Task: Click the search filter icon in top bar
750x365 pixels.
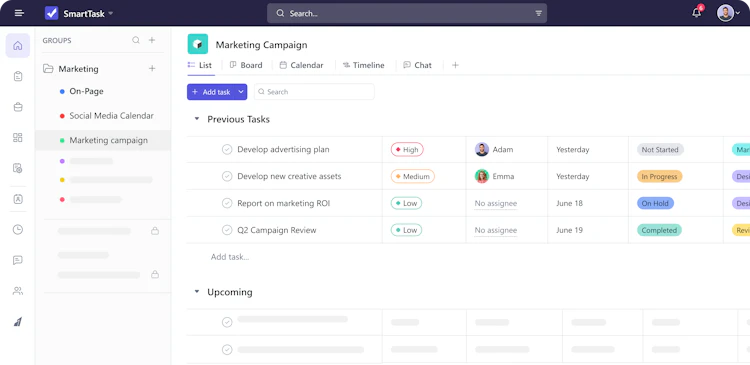Action: point(539,13)
